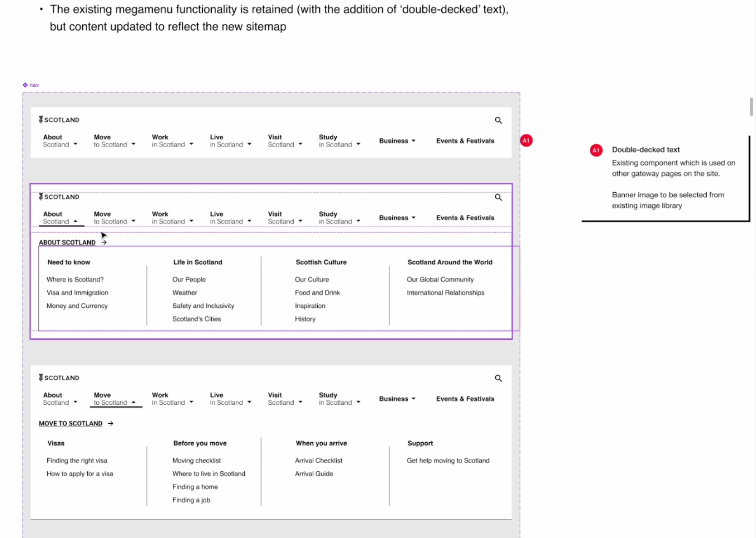Open the Weather link
Viewport: 756px width, 538px height.
click(x=185, y=293)
